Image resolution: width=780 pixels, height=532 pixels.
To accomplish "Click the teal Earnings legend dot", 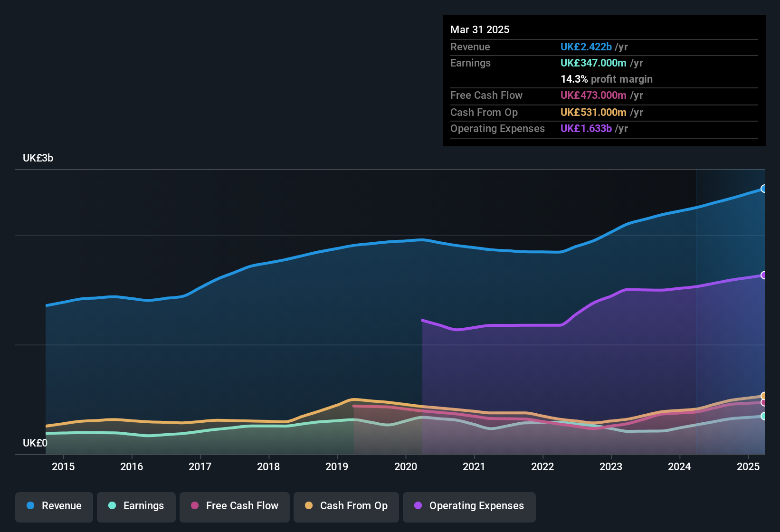I will [112, 506].
